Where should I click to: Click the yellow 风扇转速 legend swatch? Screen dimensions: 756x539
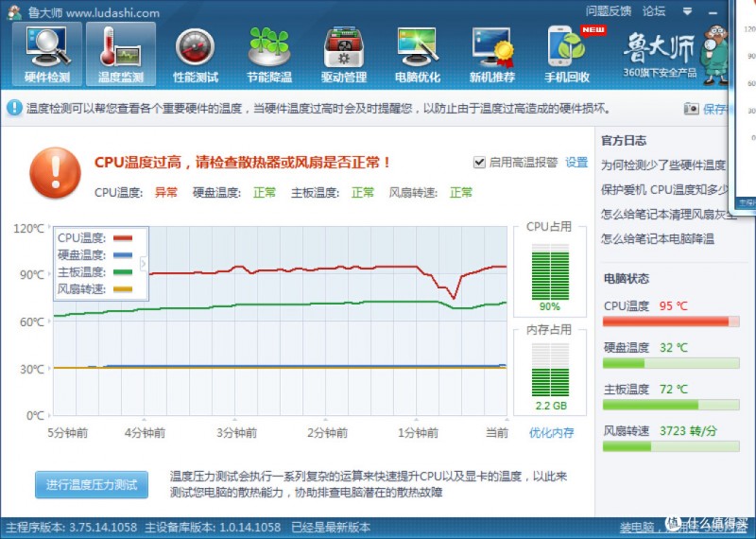pyautogui.click(x=123, y=289)
